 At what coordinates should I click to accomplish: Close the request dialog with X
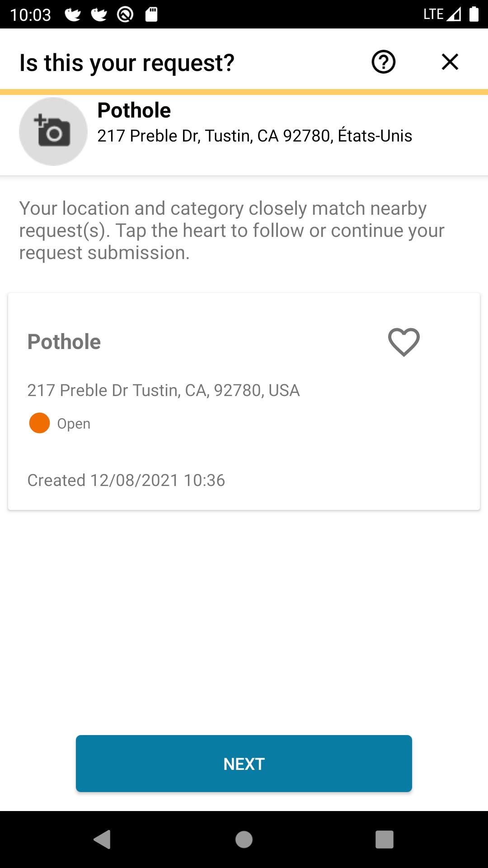click(x=450, y=62)
